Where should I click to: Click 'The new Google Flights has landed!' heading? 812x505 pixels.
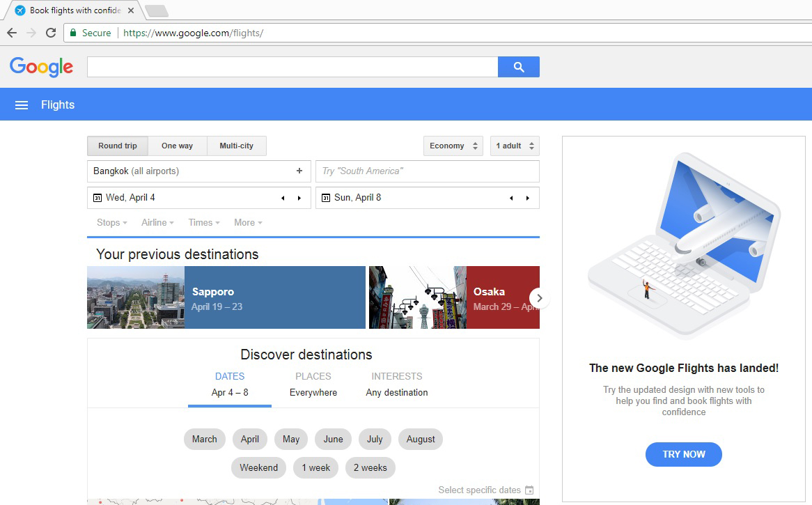[684, 368]
